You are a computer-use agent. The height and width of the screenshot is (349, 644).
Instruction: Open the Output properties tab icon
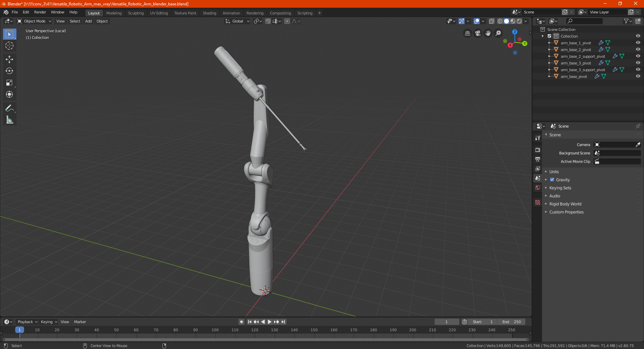pos(538,159)
